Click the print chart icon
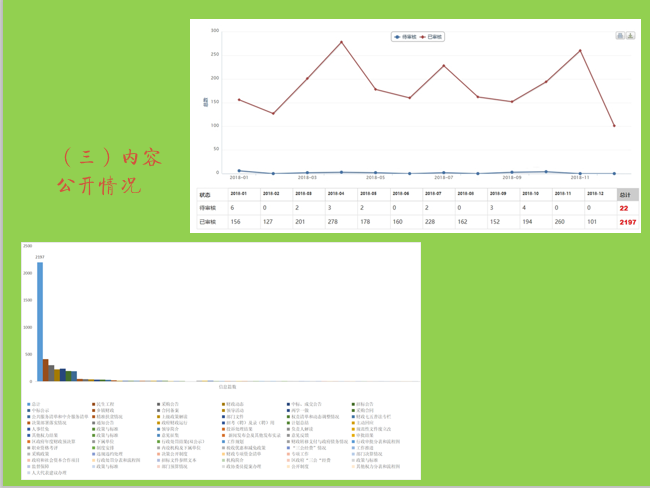Image resolution: width=650 pixels, height=488 pixels. point(620,35)
